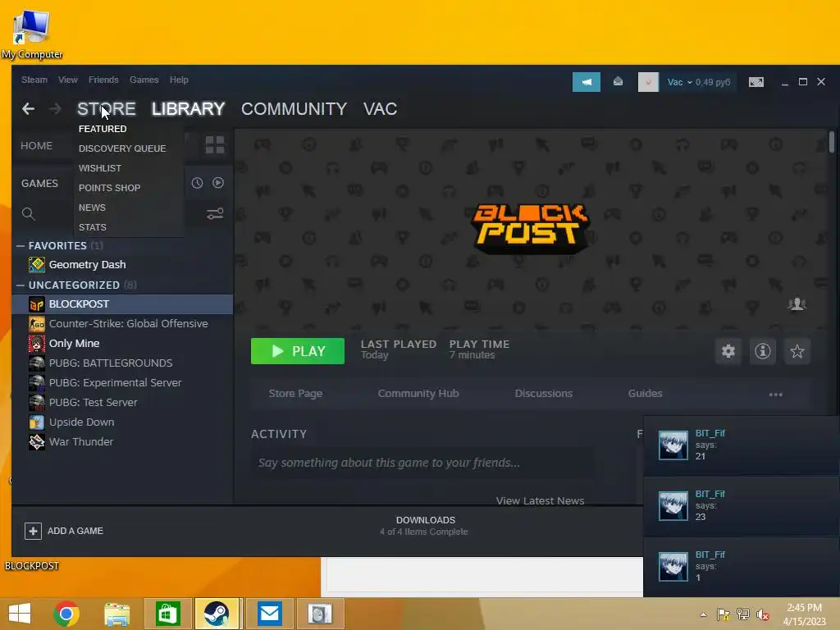
Task: Switch to the LIBRARY tab
Action: (188, 109)
